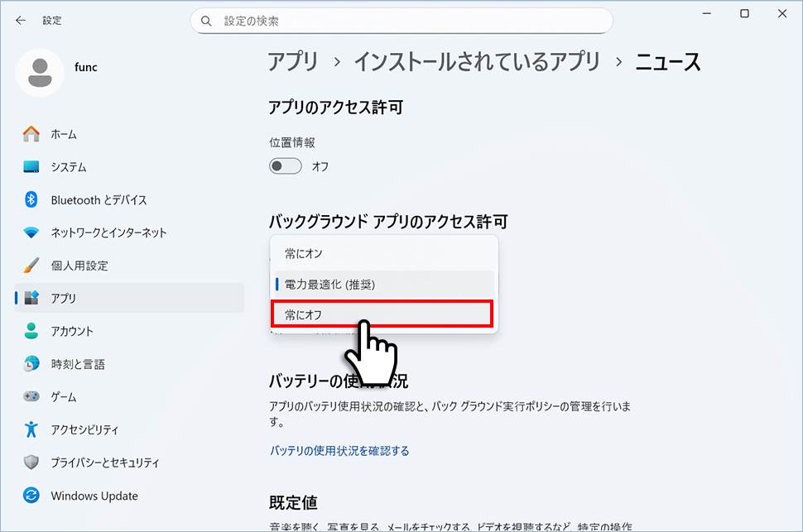Click the バッテリの使用状況を確認する link
This screenshot has height=532, width=803.
tap(339, 451)
